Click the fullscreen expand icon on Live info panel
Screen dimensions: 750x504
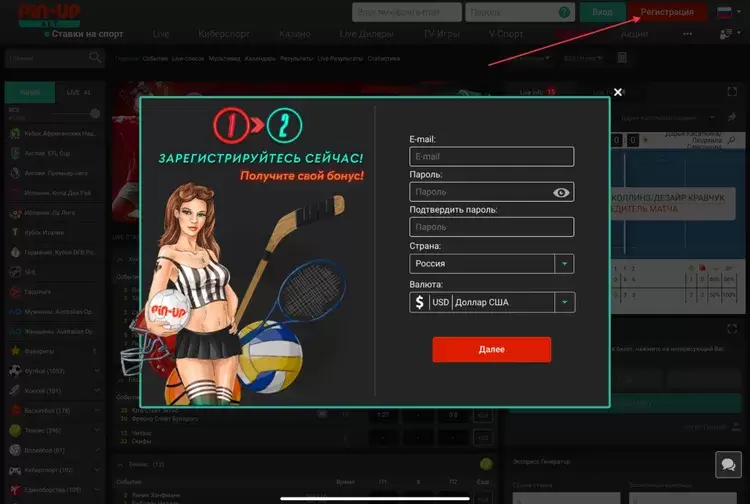click(732, 91)
